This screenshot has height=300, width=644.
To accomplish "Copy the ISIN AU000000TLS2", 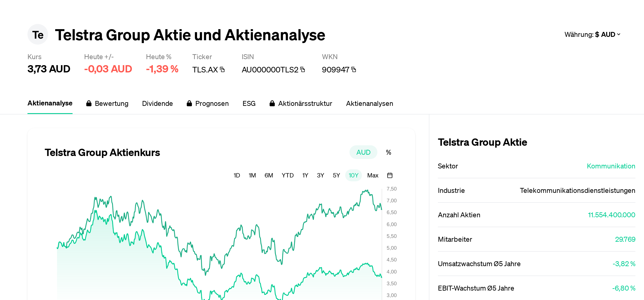I will pos(303,70).
